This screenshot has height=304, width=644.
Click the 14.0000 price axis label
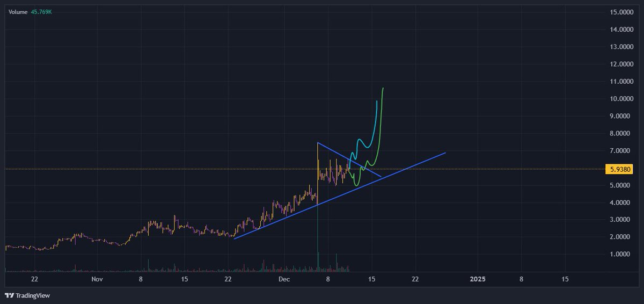(x=621, y=29)
